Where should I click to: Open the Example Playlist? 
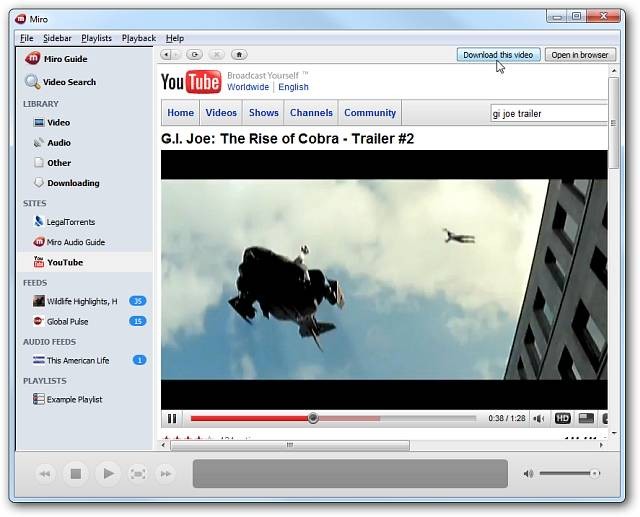coord(68,399)
